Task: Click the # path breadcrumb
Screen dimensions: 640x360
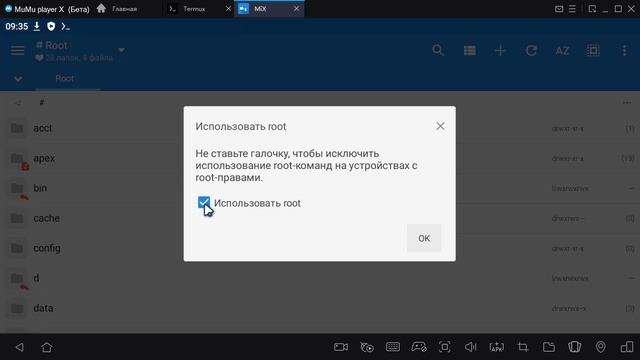Action: click(x=42, y=102)
